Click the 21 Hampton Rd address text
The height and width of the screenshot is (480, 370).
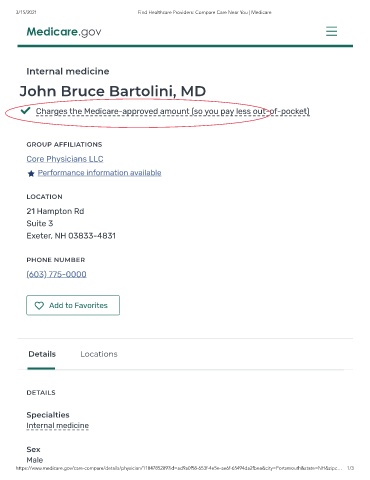point(55,211)
